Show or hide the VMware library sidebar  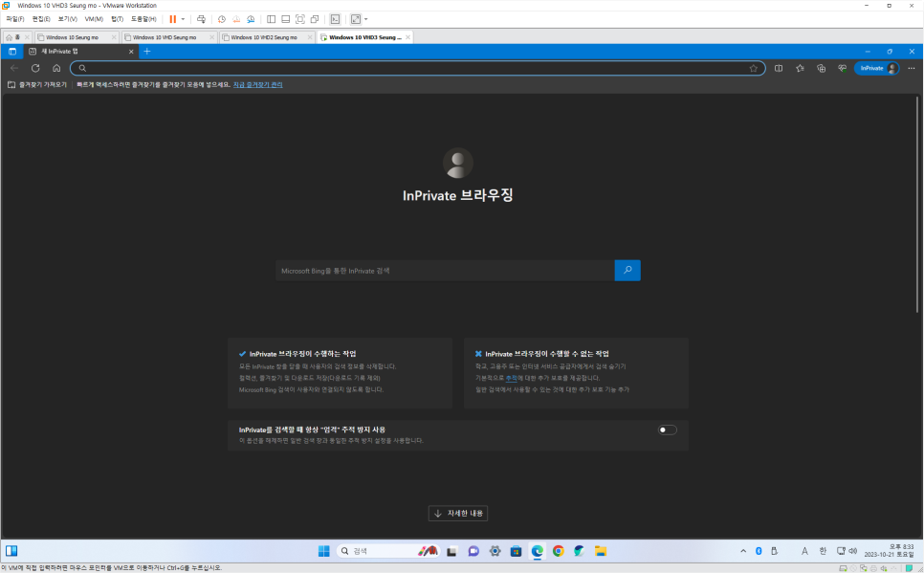[271, 19]
